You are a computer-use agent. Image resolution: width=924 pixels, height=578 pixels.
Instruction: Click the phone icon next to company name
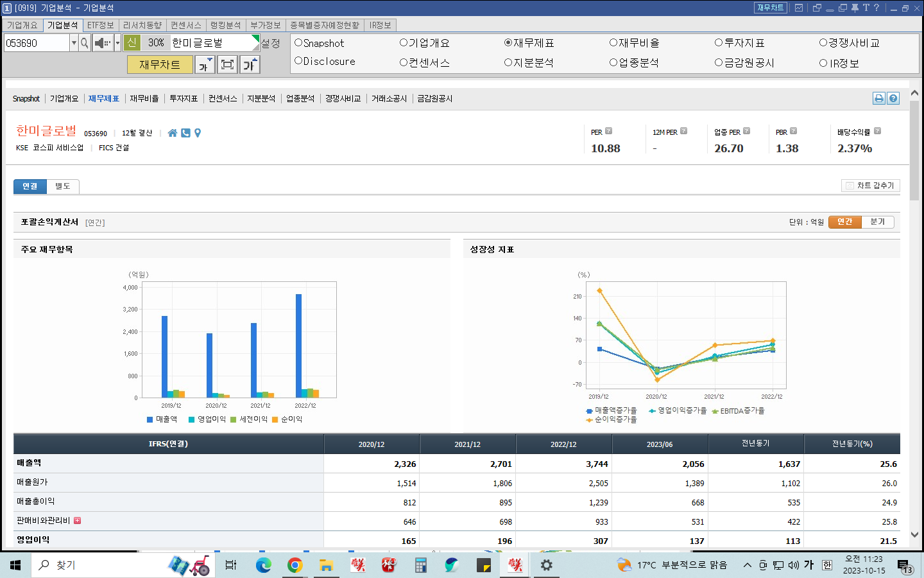click(185, 133)
